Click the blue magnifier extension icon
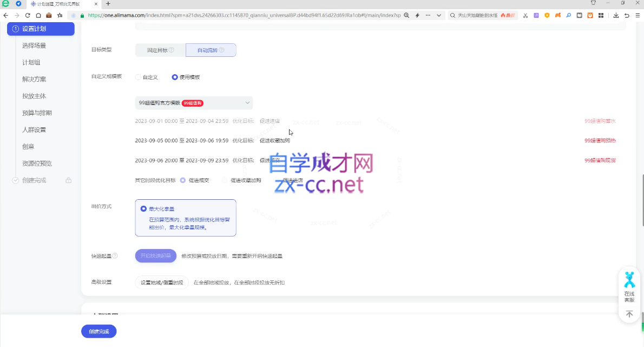Screen dimensions: 644x347 (568, 15)
